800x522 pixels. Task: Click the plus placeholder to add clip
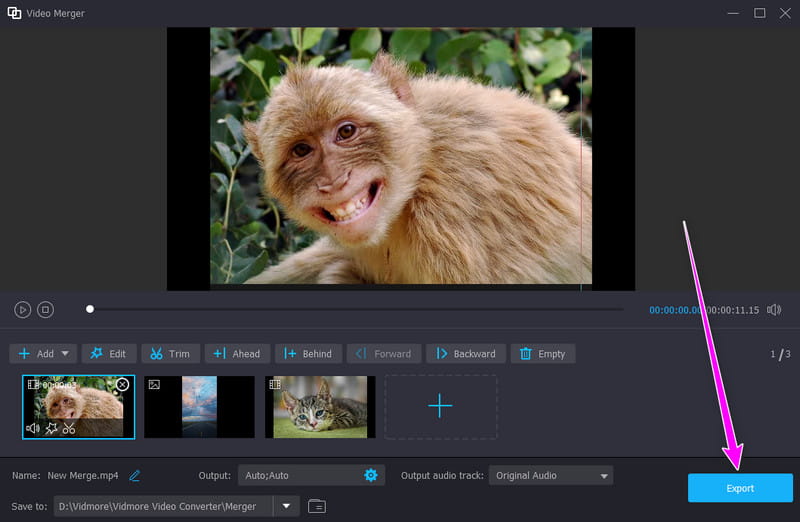tap(441, 407)
